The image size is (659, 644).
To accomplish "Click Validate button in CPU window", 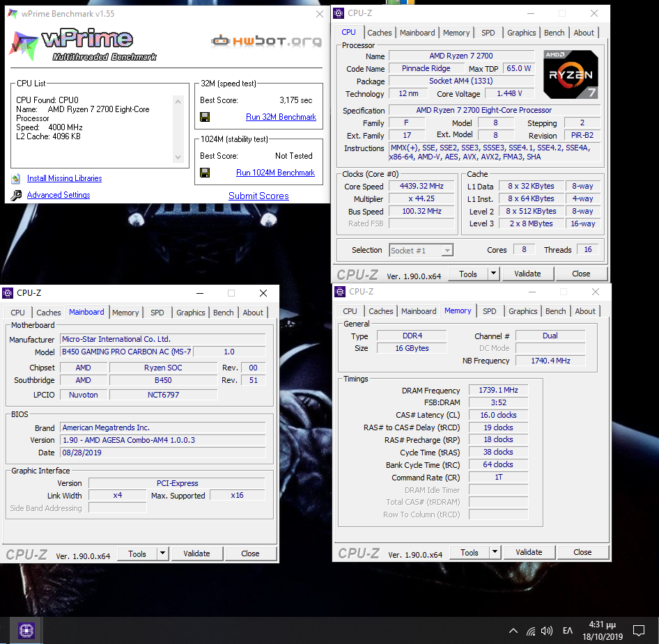I will tap(527, 274).
